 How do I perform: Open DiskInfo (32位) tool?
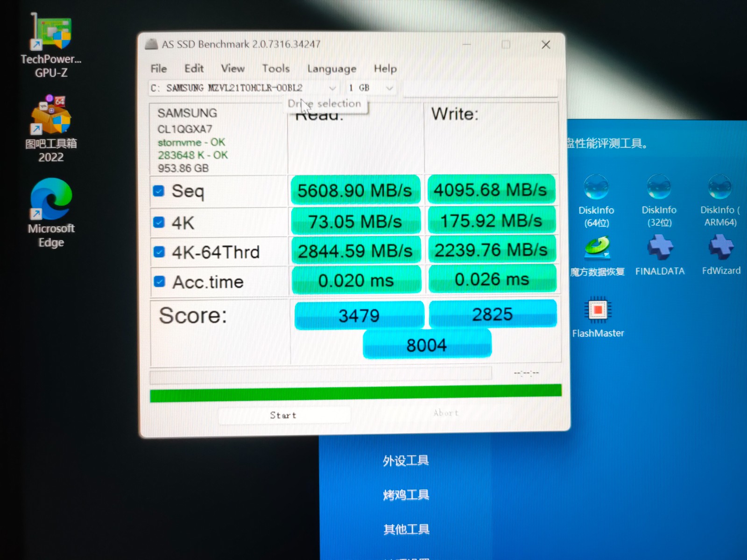659,201
